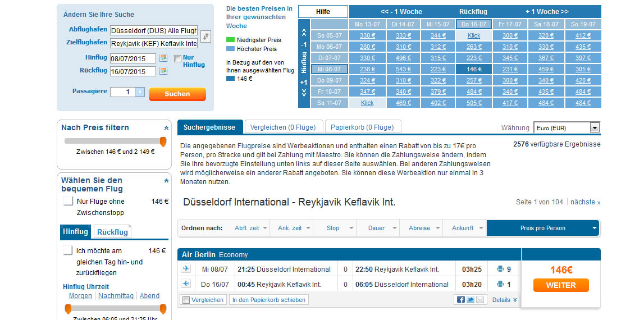Filter Hinflug time by Abend
The width and height of the screenshot is (644, 320).
coord(149,296)
